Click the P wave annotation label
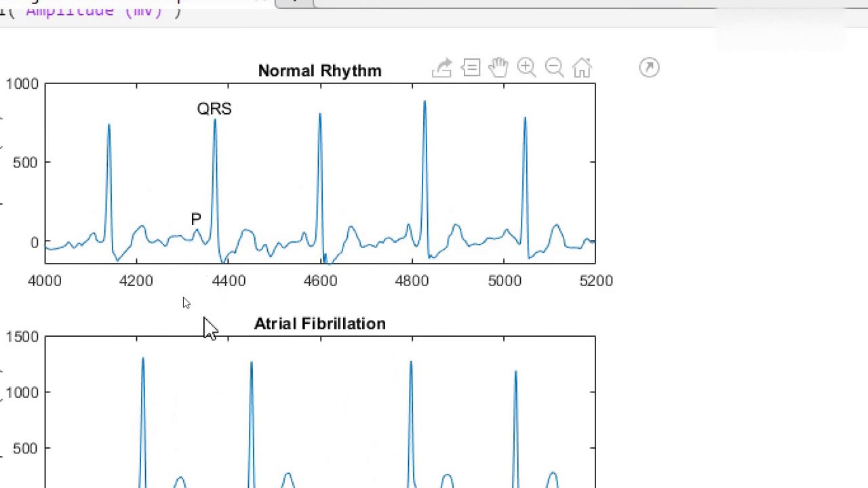Viewport: 868px width, 488px height. tap(196, 219)
